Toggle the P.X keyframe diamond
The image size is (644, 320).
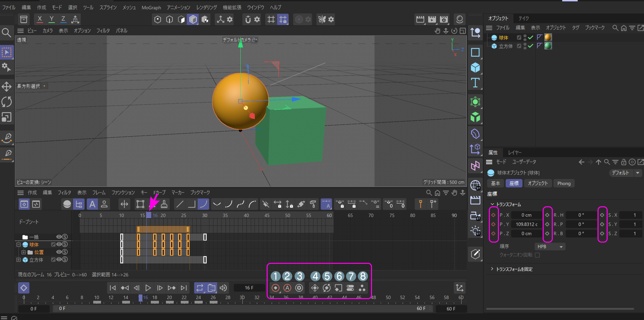tap(494, 215)
